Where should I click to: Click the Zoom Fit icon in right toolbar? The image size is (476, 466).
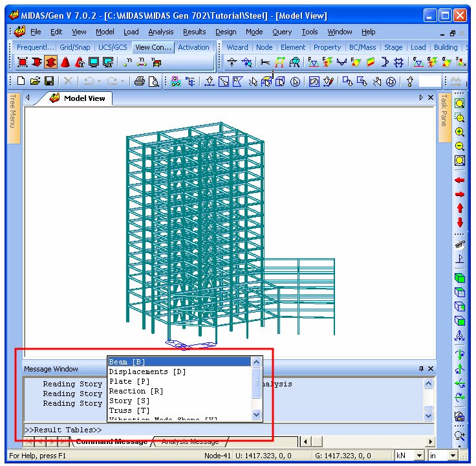click(x=460, y=161)
